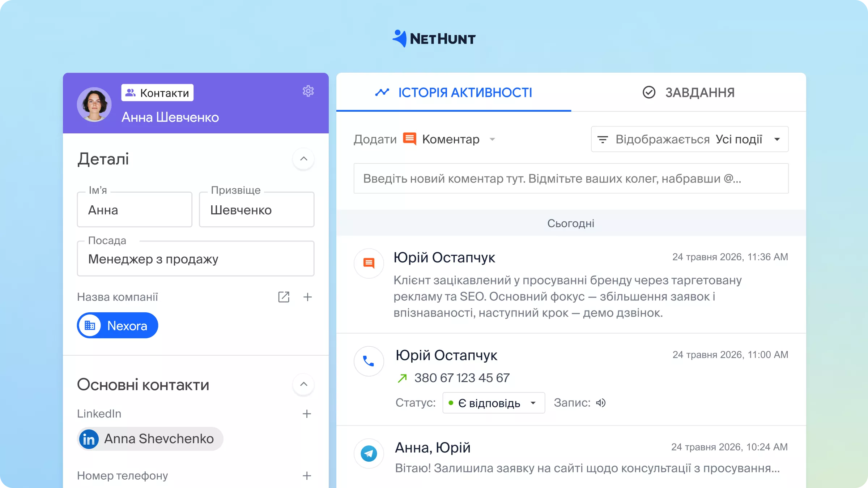
Task: Collapse the Основні контакти section
Action: click(304, 384)
